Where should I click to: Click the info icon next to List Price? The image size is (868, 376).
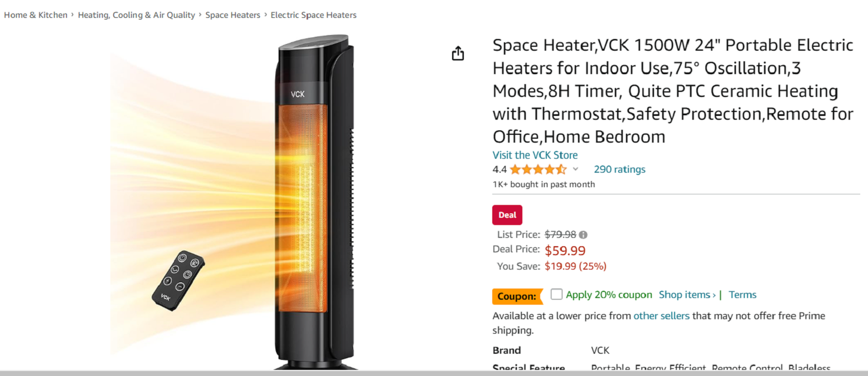(583, 235)
